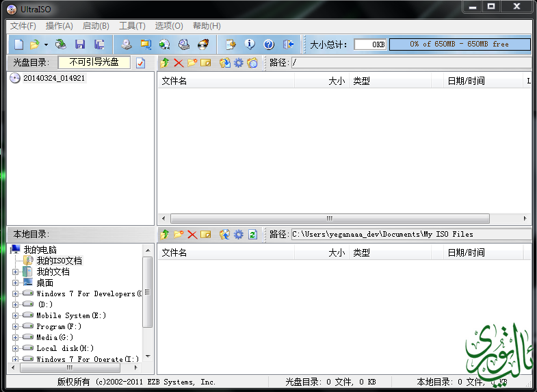
Task: Expand the Windows 7 For Developers drive node
Action: (15, 293)
